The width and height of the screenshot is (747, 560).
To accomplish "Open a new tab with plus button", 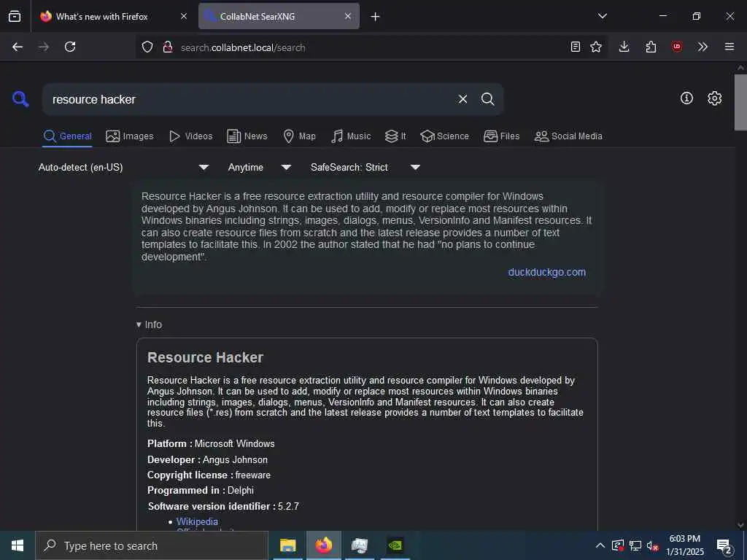I will [376, 17].
